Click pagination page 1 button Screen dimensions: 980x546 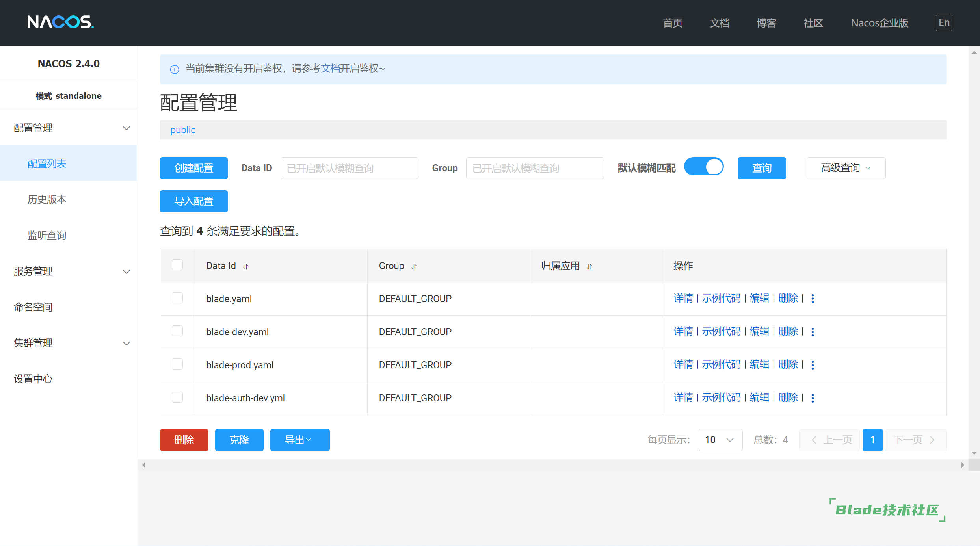tap(872, 440)
